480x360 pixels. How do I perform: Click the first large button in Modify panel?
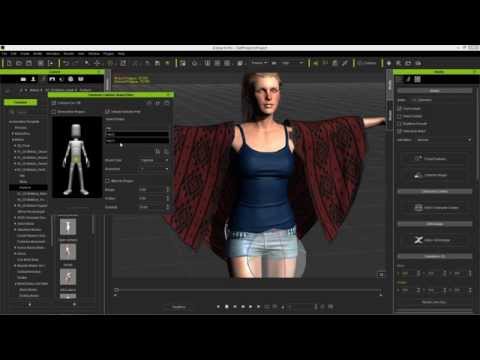(435, 159)
